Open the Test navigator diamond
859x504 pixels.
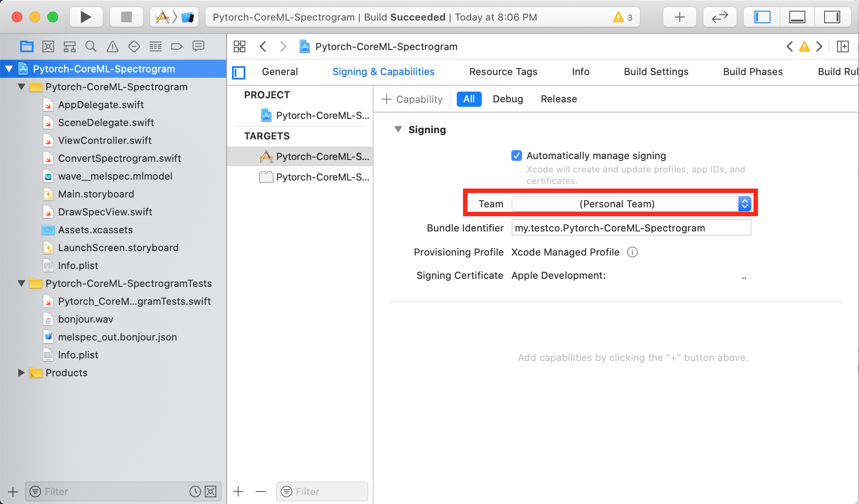(134, 46)
